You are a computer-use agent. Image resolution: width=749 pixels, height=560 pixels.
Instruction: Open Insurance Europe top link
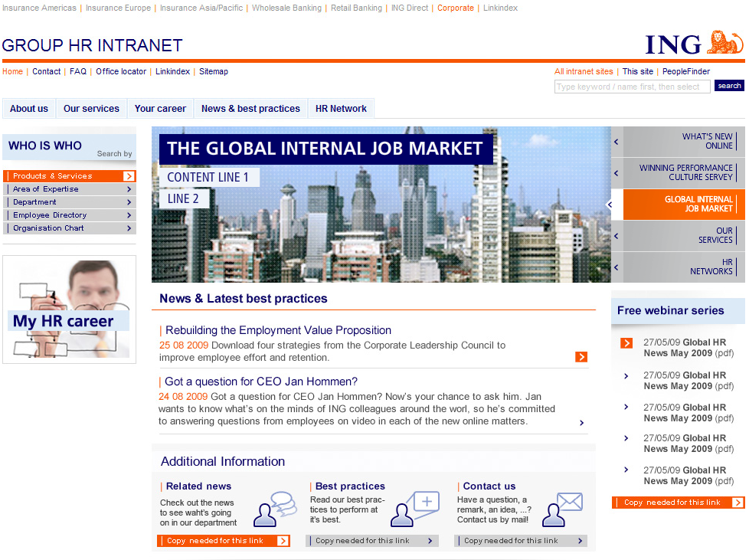[118, 8]
